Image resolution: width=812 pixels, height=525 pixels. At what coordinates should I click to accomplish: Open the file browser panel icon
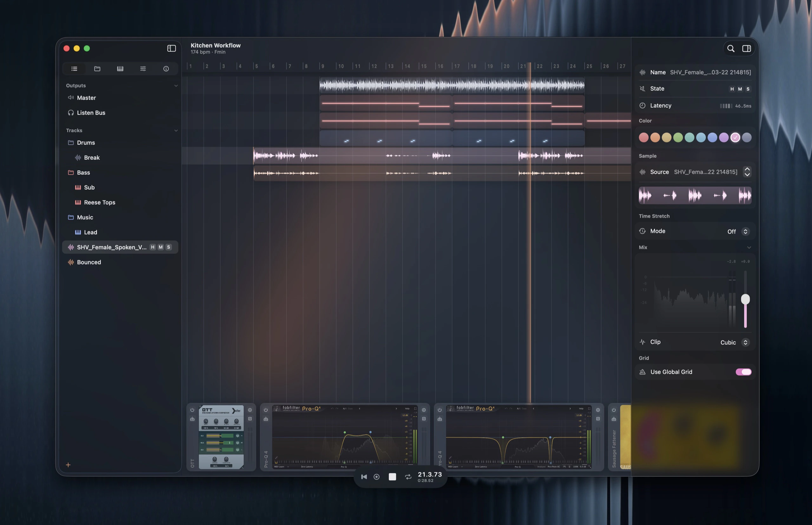coord(97,68)
